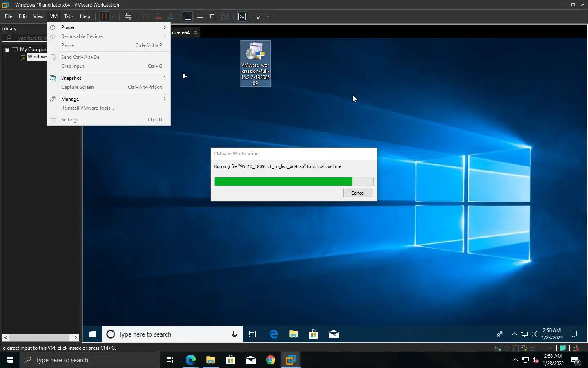Click host muted volume tray icon
588x368 pixels.
tap(535, 360)
